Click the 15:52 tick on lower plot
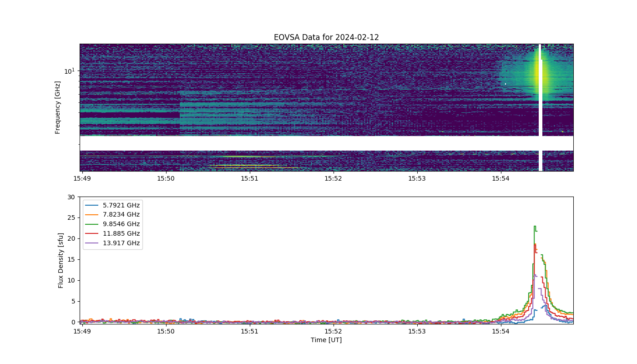Screen dimensions: 637x364 point(334,332)
